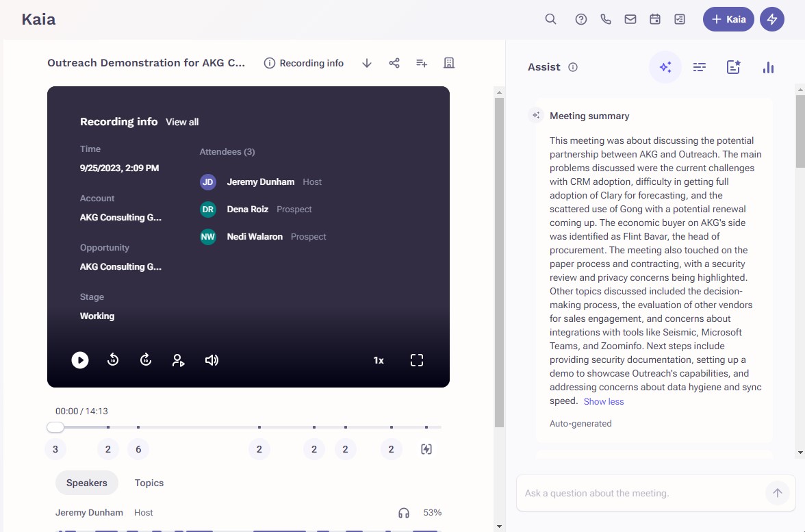
Task: Click the meeting summary sparkle icon
Action: [536, 115]
